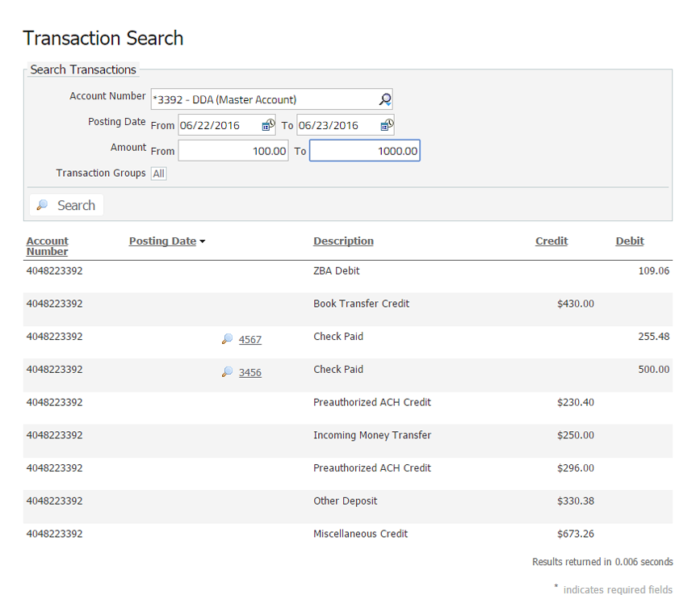Screen dimensions: 700x595
Task: Click into the Account Number field
Action: [262, 99]
